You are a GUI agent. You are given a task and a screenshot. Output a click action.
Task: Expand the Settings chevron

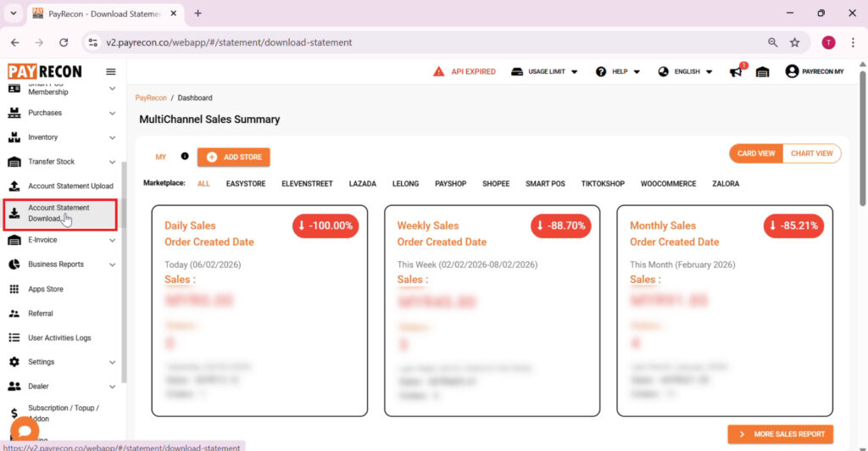pyautogui.click(x=113, y=363)
